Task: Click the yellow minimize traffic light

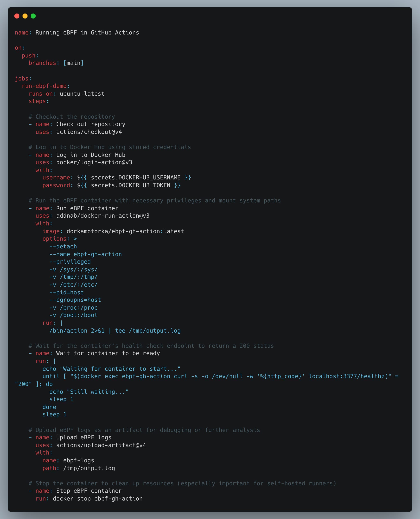Action: pos(25,16)
